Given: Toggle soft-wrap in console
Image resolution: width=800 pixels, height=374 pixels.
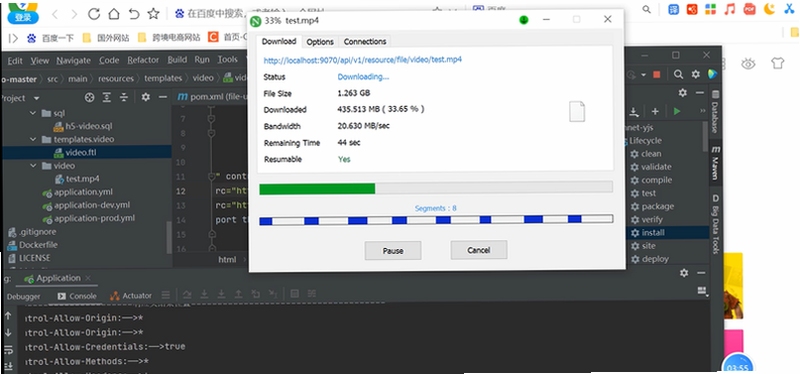Looking at the screenshot, I should pyautogui.click(x=8, y=350).
